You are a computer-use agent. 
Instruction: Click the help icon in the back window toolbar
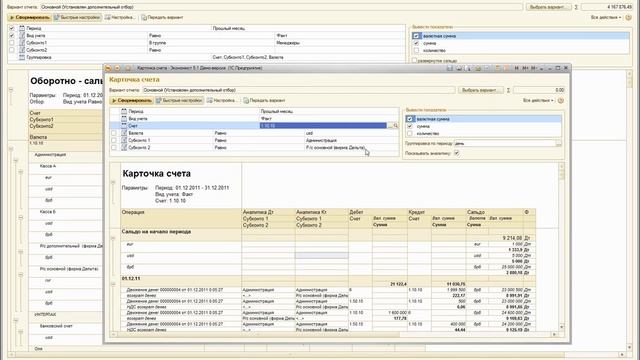pos(629,18)
